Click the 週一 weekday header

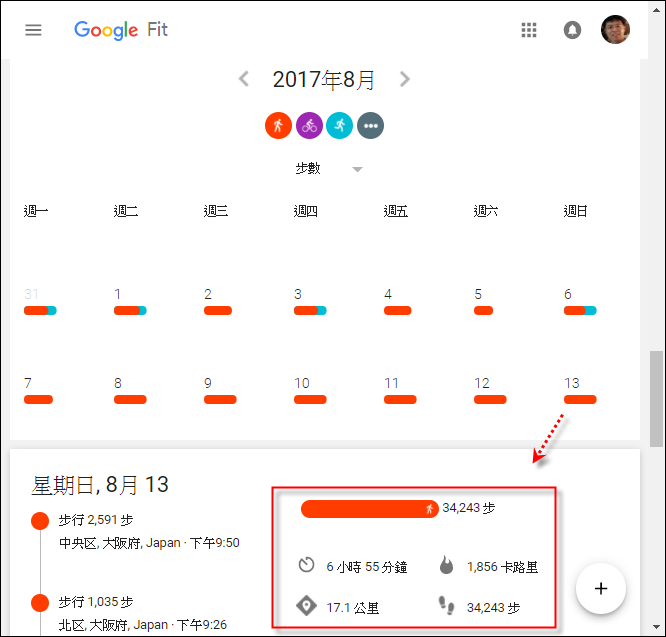[x=36, y=211]
